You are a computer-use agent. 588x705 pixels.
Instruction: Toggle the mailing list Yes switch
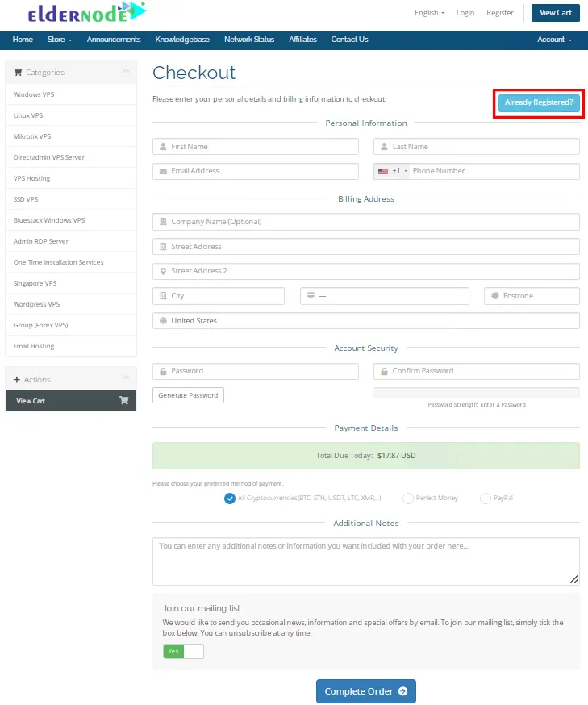(x=183, y=651)
